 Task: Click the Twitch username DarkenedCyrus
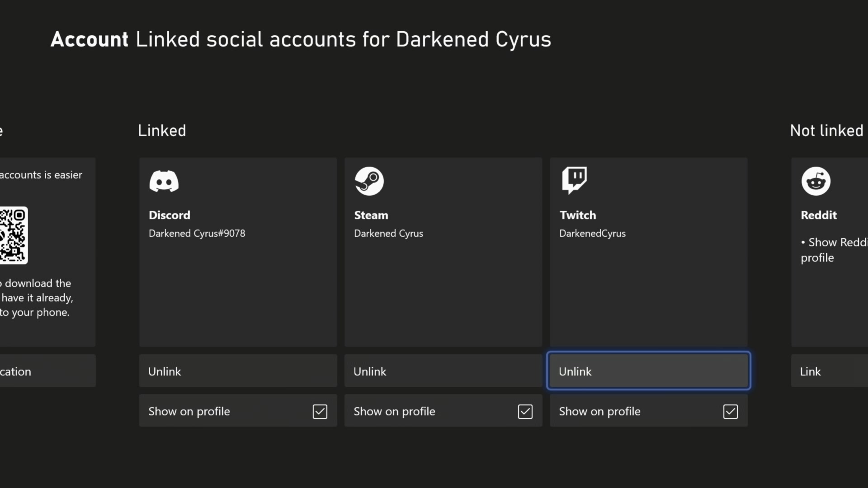pyautogui.click(x=592, y=233)
